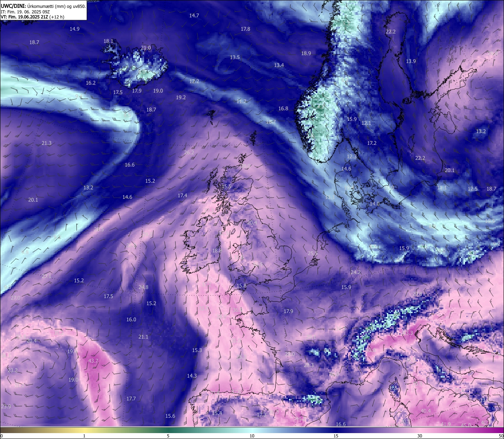Click the 24.2 value over Germany
This screenshot has width=504, height=439.
tap(356, 272)
